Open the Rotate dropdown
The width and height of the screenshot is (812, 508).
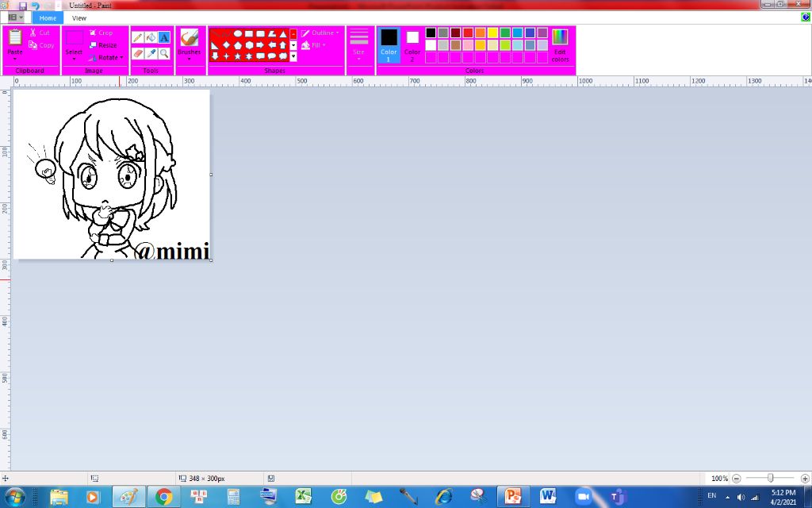click(x=107, y=57)
